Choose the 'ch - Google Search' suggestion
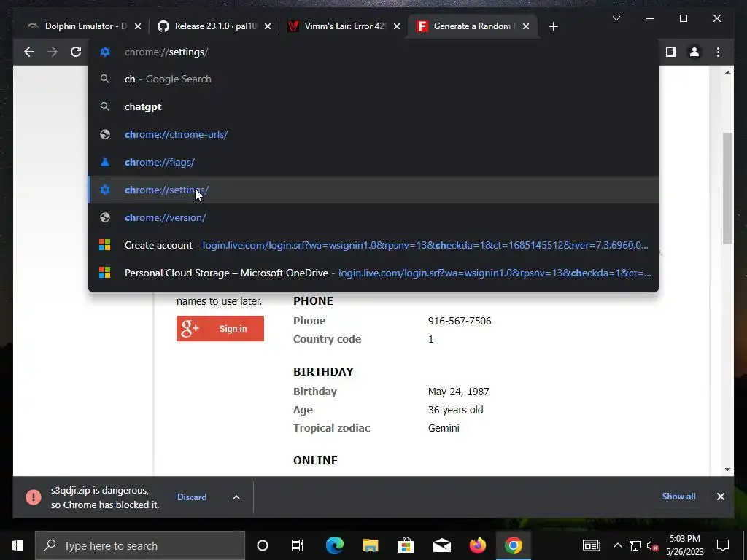The image size is (747, 560). (x=373, y=79)
